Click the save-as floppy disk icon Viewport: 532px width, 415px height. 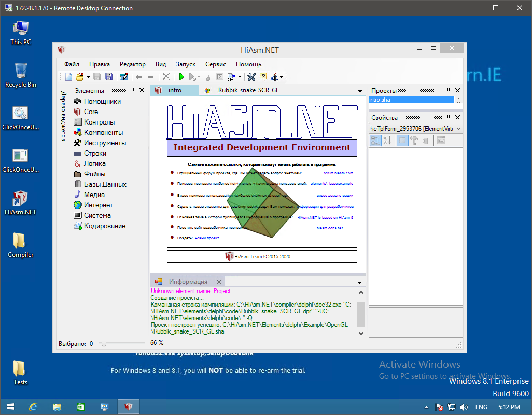tap(109, 77)
